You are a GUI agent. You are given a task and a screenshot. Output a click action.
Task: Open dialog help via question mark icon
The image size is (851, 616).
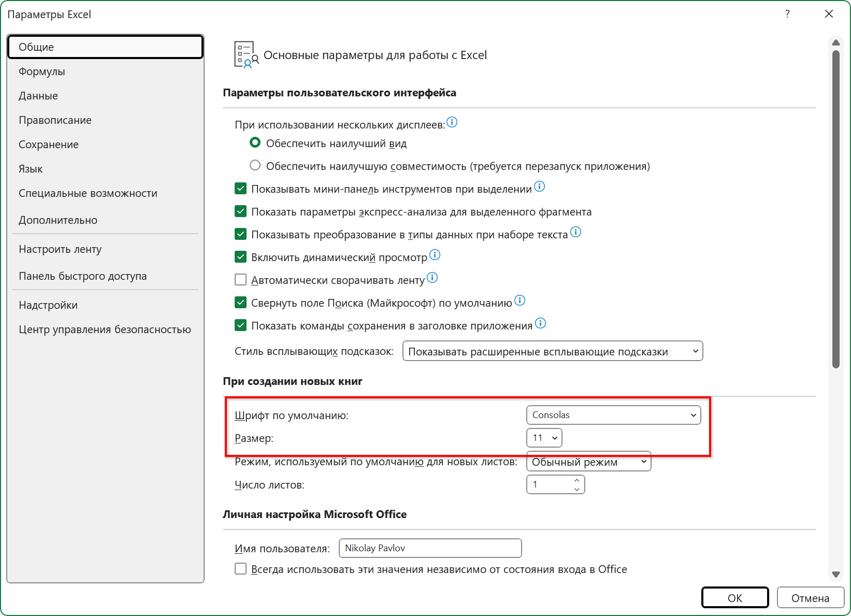[x=787, y=14]
